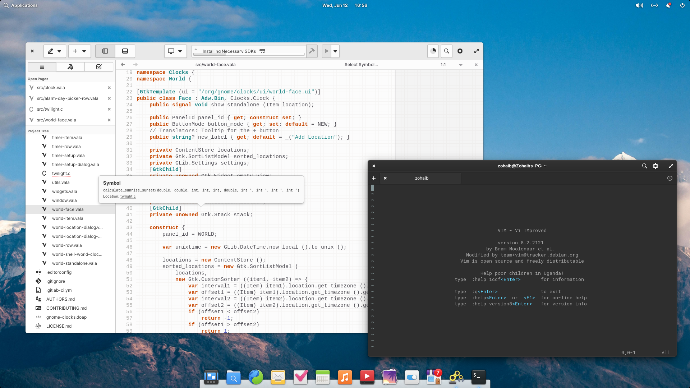Open the network indicator in top panel
This screenshot has height=388, width=690.
point(654,5)
